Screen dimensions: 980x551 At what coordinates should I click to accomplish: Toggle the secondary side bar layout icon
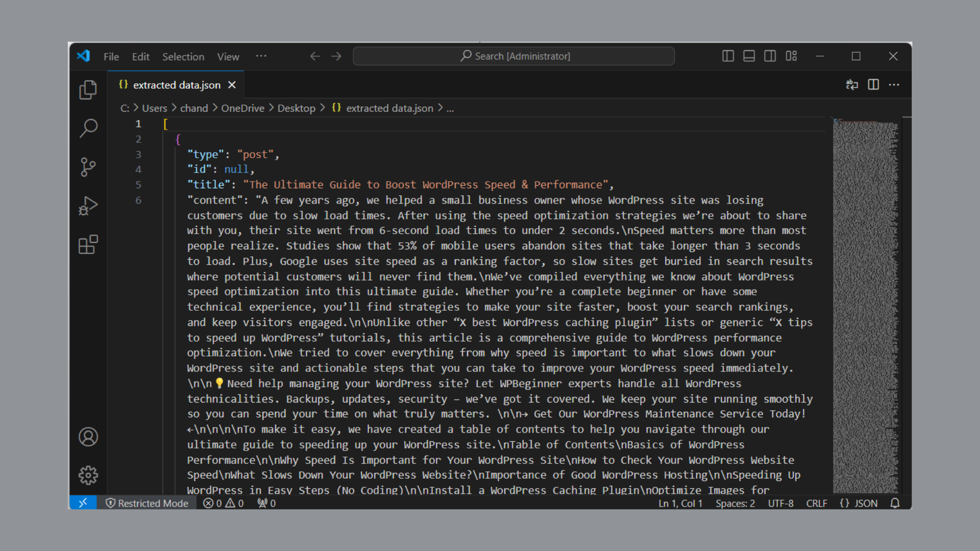770,56
